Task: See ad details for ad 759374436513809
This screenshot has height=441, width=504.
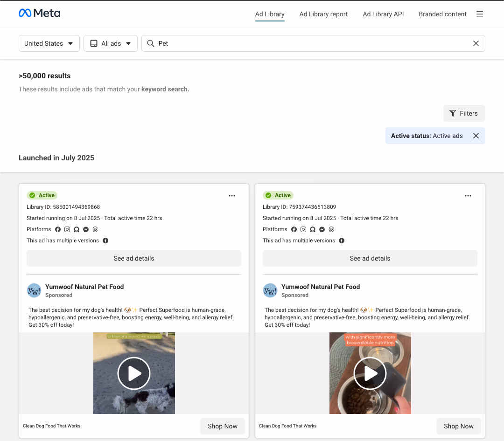Action: tap(370, 258)
